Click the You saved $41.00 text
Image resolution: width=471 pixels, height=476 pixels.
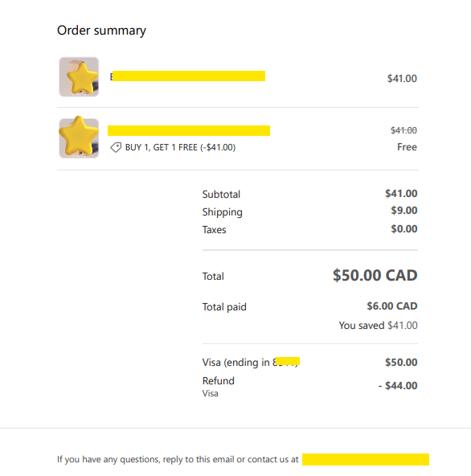[378, 326]
